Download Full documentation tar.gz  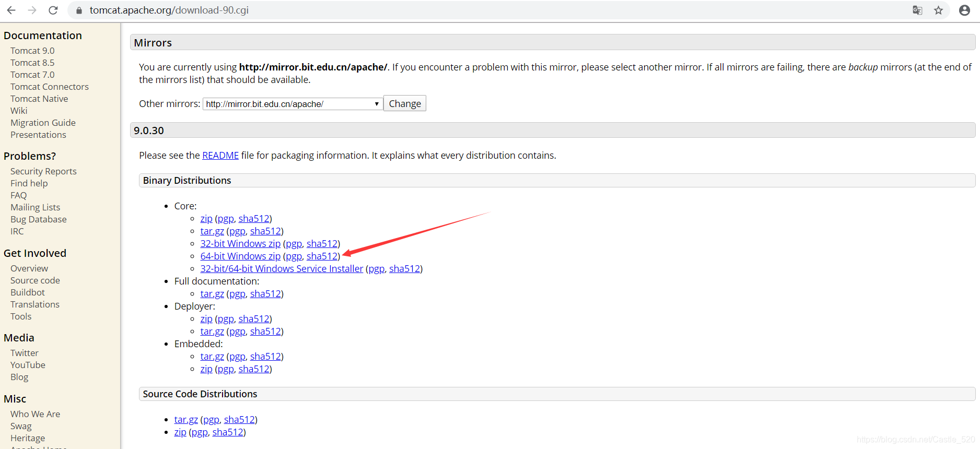pyautogui.click(x=212, y=293)
